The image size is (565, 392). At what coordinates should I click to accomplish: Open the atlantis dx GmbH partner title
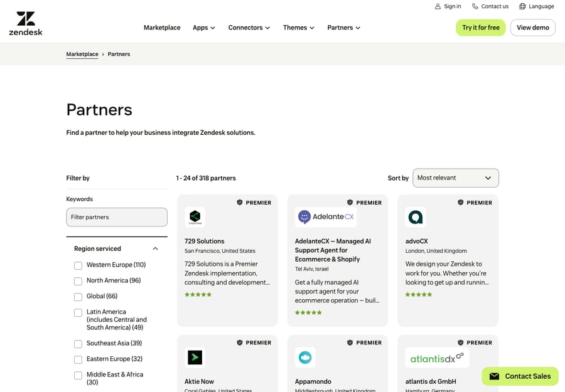point(431,381)
